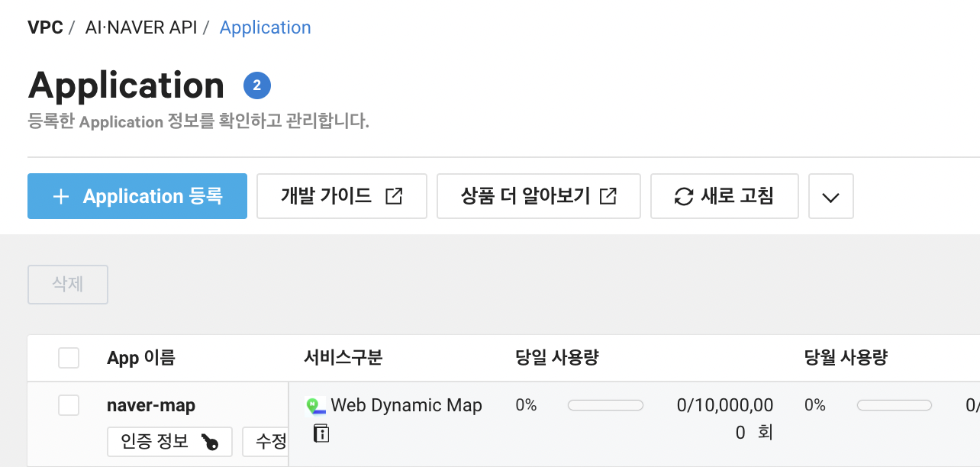Open 인증 정보 for naver-map
The width and height of the screenshot is (980, 467).
169,441
